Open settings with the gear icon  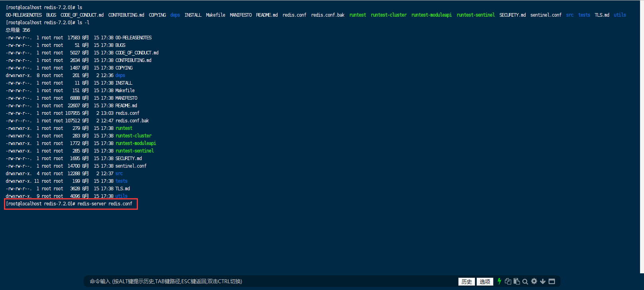click(534, 281)
